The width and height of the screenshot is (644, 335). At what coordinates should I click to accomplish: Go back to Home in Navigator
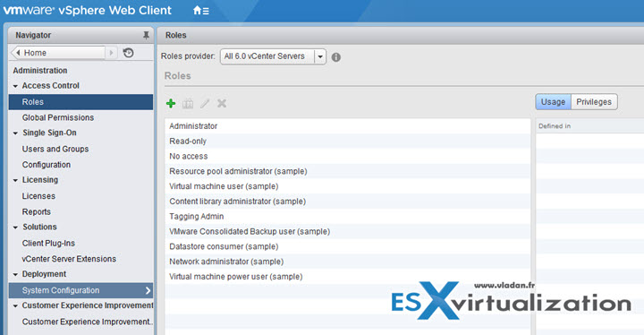[x=58, y=53]
